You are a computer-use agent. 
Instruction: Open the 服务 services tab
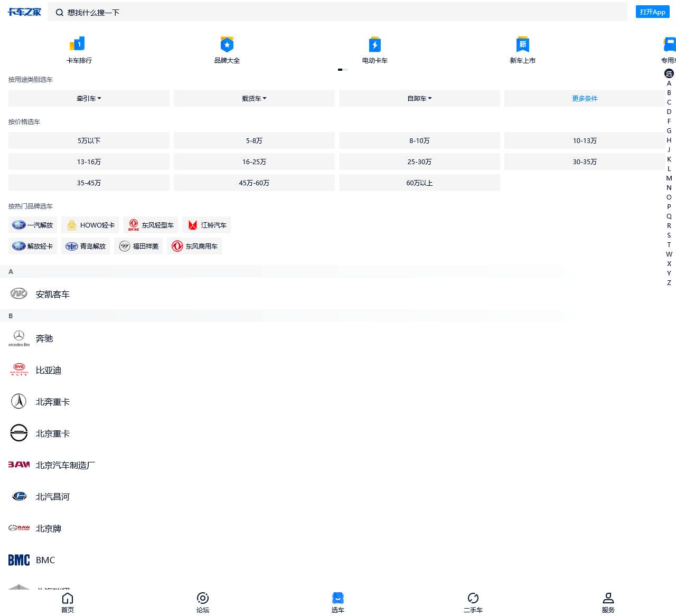(x=608, y=602)
